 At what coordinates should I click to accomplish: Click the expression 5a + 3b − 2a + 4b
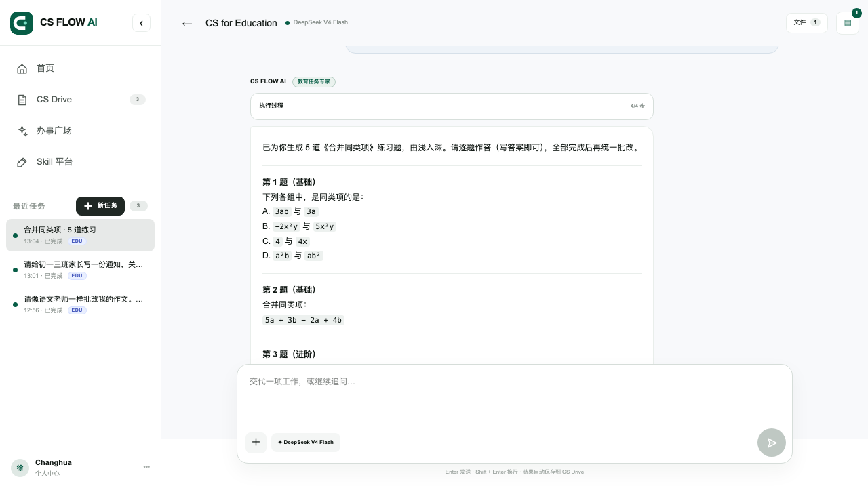[x=303, y=320]
